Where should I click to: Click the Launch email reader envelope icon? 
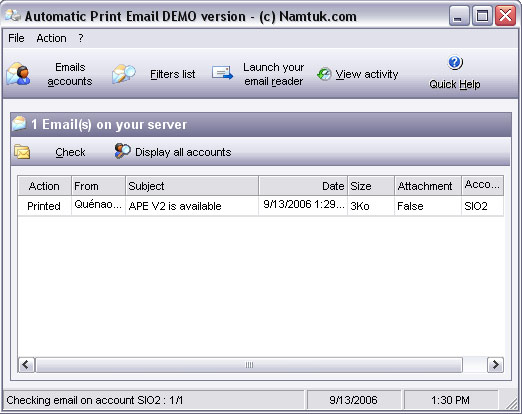click(223, 73)
